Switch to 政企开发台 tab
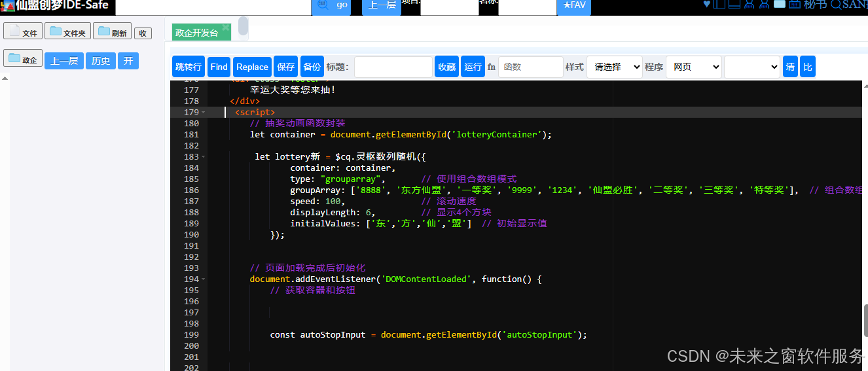 coord(196,33)
